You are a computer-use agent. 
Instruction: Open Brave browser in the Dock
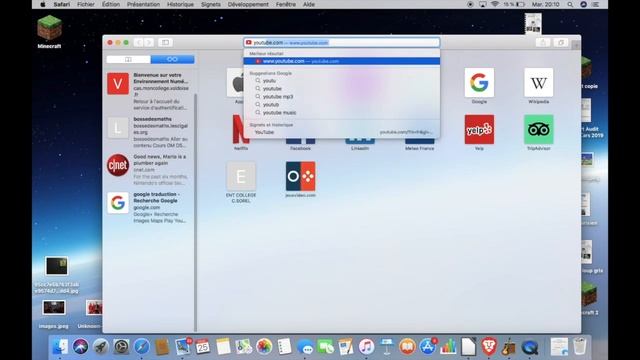[x=489, y=347]
